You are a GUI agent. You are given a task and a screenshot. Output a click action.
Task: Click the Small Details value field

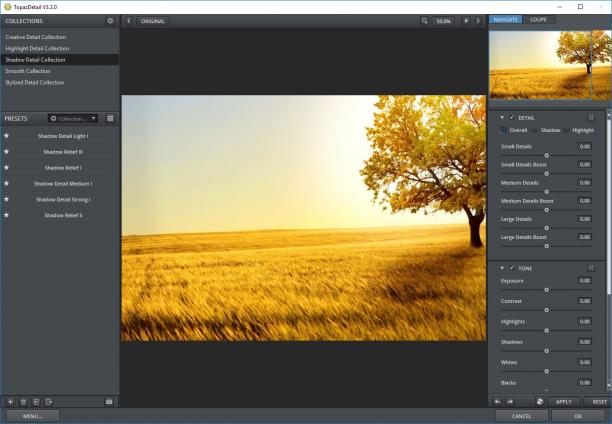585,146
